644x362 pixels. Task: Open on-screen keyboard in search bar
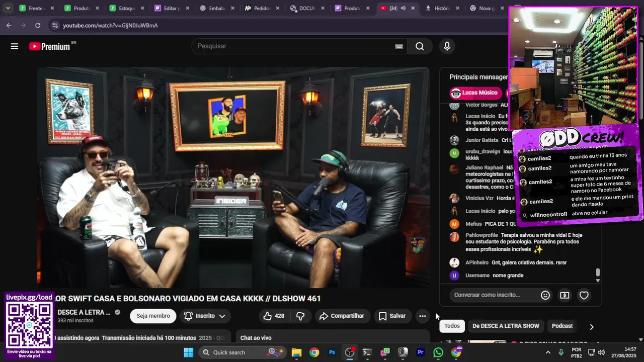pos(399,46)
